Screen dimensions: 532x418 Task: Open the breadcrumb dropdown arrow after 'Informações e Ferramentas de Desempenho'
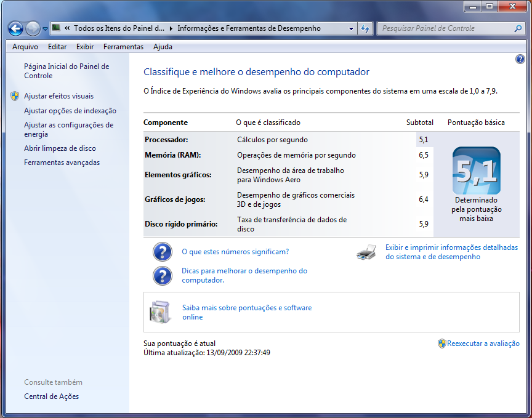pos(352,28)
